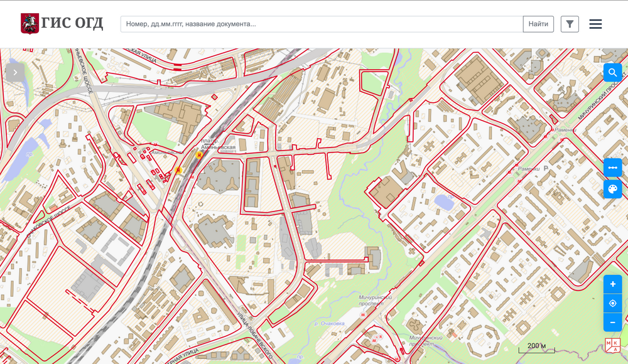Click the Найти search button
This screenshot has width=628, height=364.
[x=538, y=24]
